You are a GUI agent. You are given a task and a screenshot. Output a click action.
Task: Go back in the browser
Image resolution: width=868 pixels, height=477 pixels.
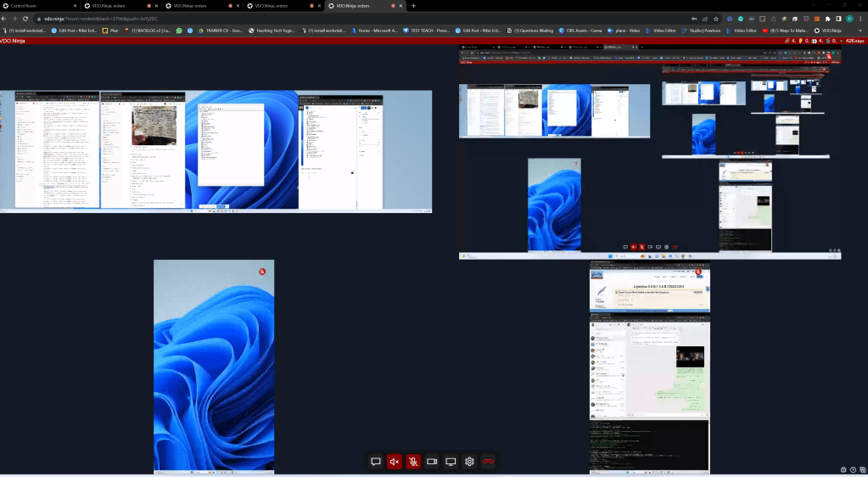pos(4,19)
